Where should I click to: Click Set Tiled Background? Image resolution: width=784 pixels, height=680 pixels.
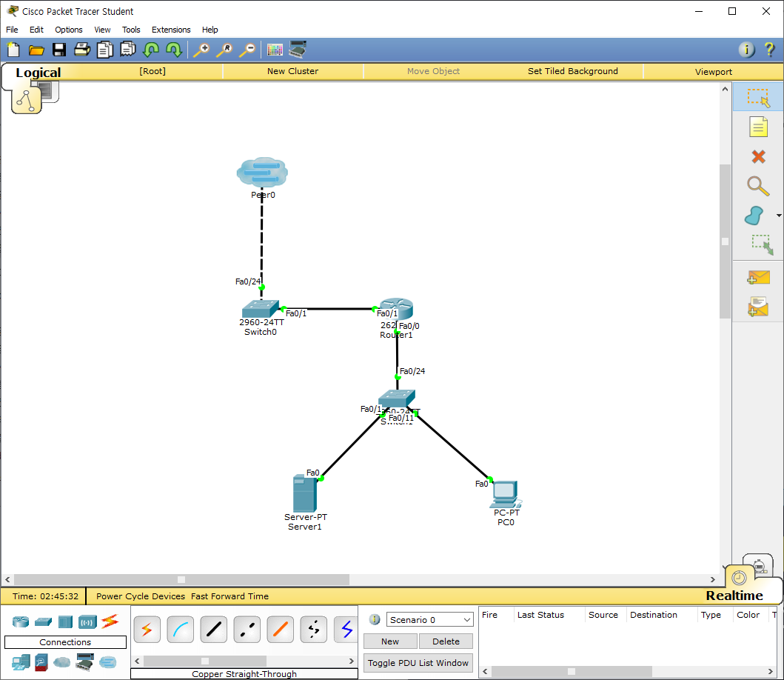(x=572, y=71)
